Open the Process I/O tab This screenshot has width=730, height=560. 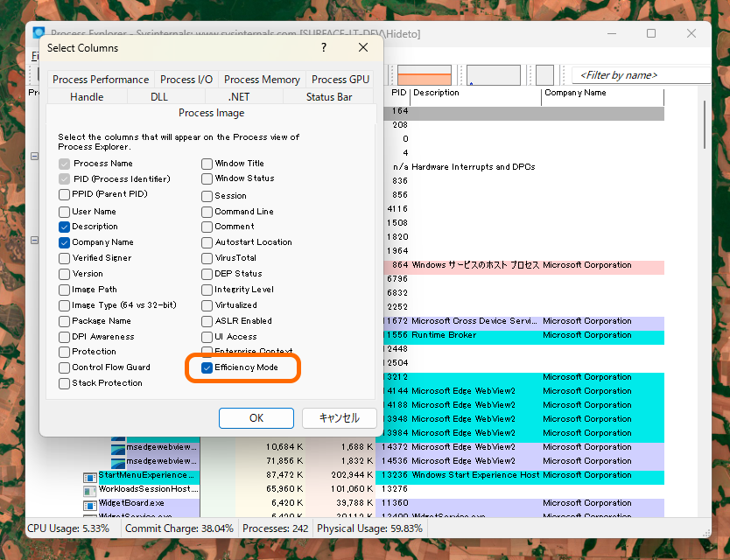click(x=186, y=79)
